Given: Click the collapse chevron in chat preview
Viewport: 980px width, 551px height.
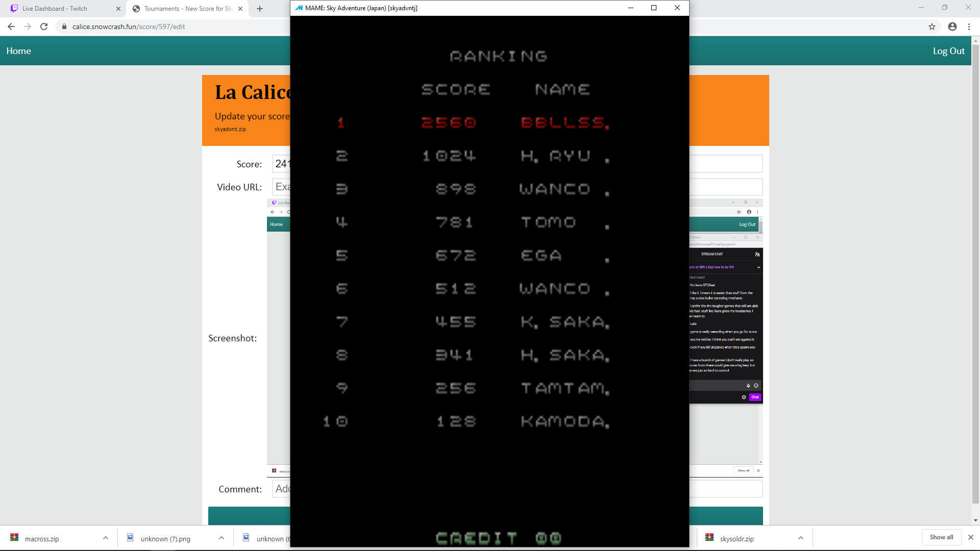Looking at the screenshot, I should [x=758, y=267].
